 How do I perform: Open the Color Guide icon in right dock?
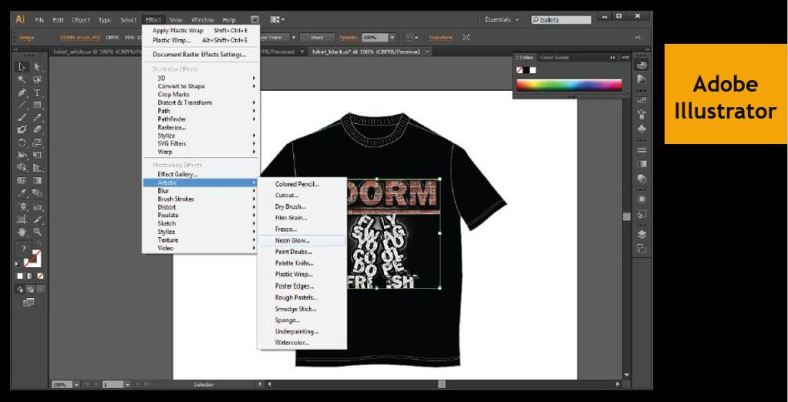pyautogui.click(x=641, y=79)
